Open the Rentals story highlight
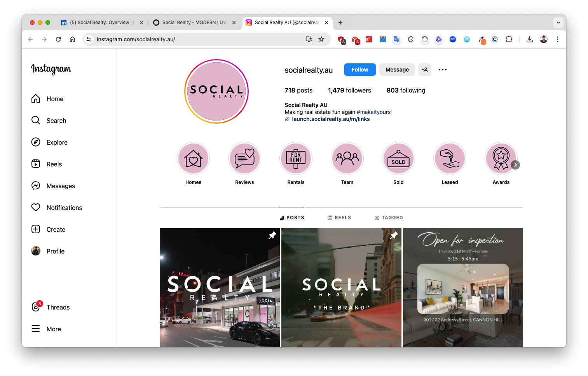This screenshot has width=588, height=376. click(296, 159)
